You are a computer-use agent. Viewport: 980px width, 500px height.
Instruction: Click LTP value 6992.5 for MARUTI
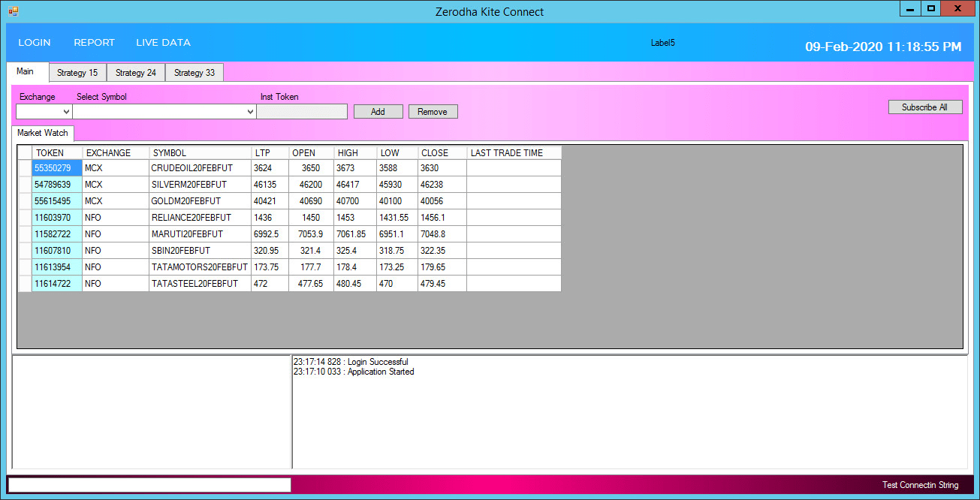click(x=270, y=234)
